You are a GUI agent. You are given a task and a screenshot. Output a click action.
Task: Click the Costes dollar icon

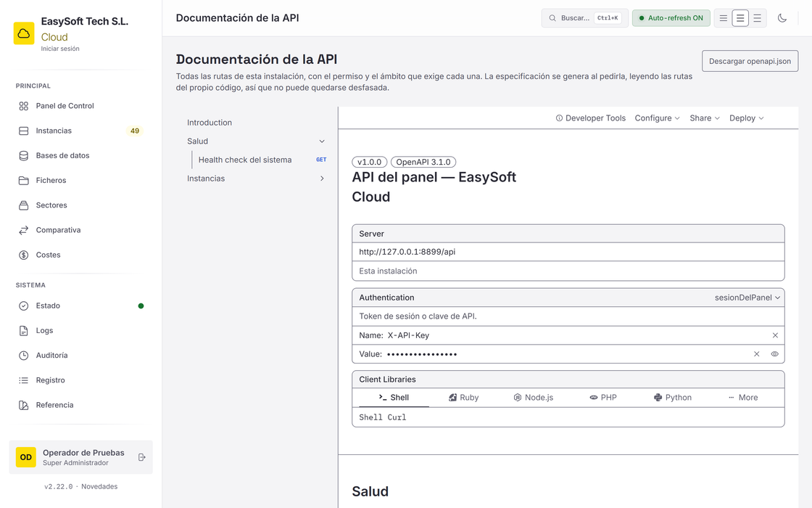pos(24,255)
